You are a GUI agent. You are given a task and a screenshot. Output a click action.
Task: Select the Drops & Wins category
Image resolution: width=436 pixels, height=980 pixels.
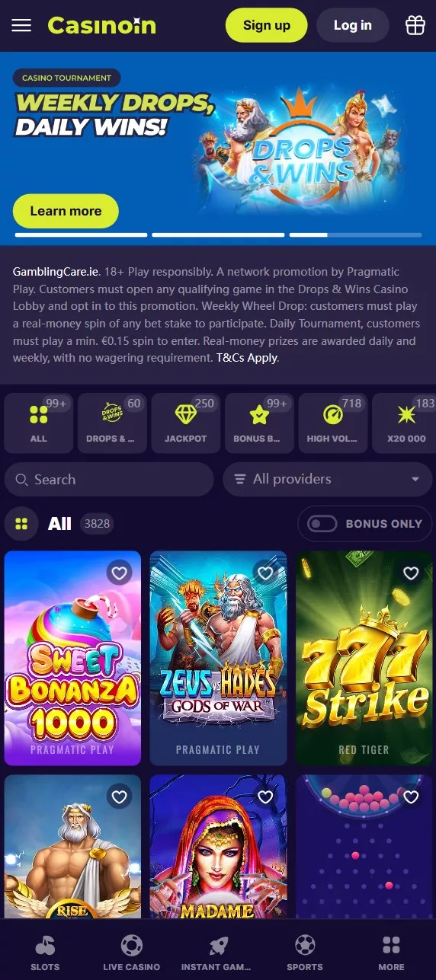click(112, 423)
